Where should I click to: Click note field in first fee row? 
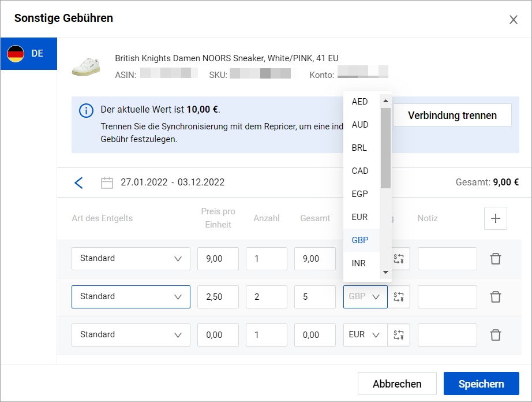pos(447,259)
